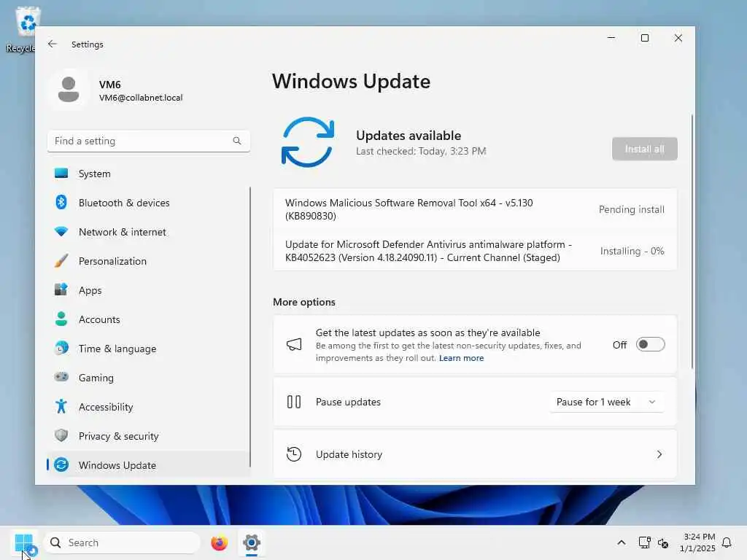
Task: Turn on get the latest updates toggle
Action: [x=650, y=344]
